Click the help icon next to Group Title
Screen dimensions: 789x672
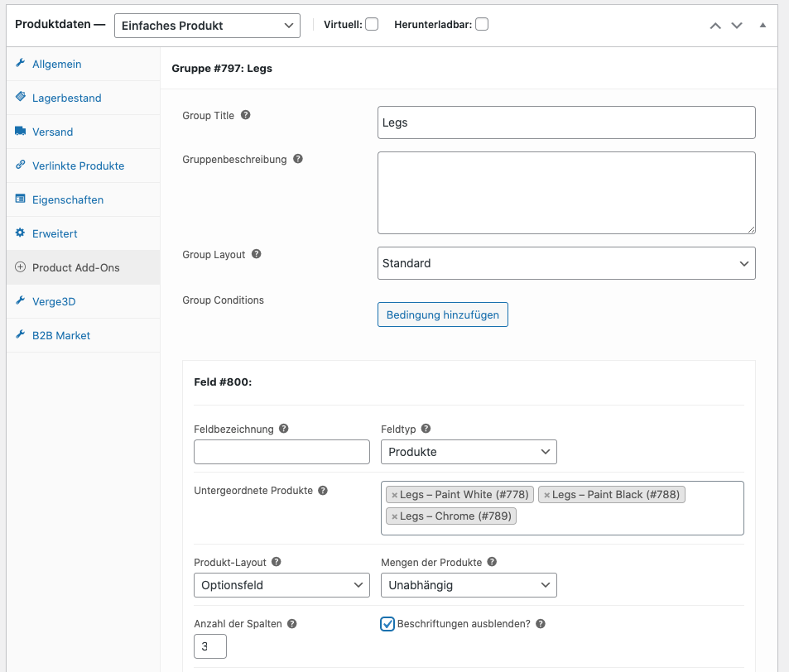[x=246, y=115]
